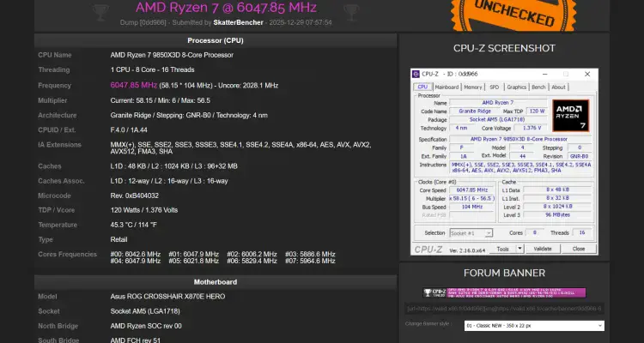Click the trophy icon on the forum banner

[x=428, y=292]
